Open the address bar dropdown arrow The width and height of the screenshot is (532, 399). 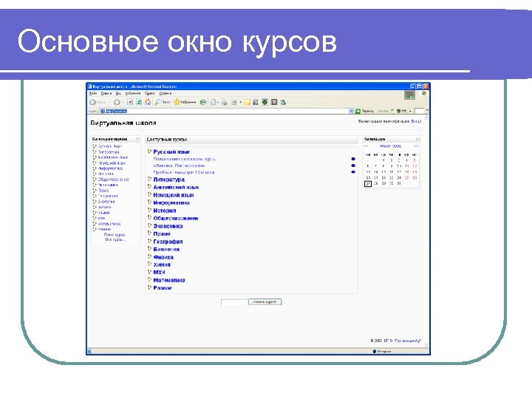[351, 111]
